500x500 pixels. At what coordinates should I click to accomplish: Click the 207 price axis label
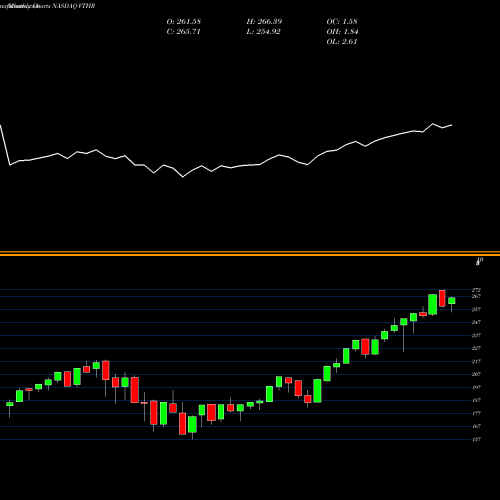476,374
